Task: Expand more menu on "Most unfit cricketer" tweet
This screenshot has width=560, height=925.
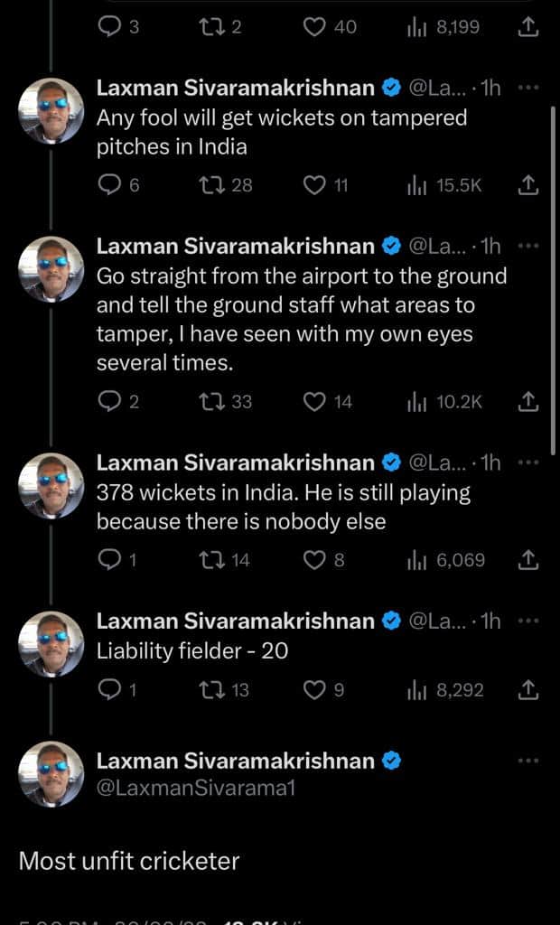Action: [x=529, y=761]
